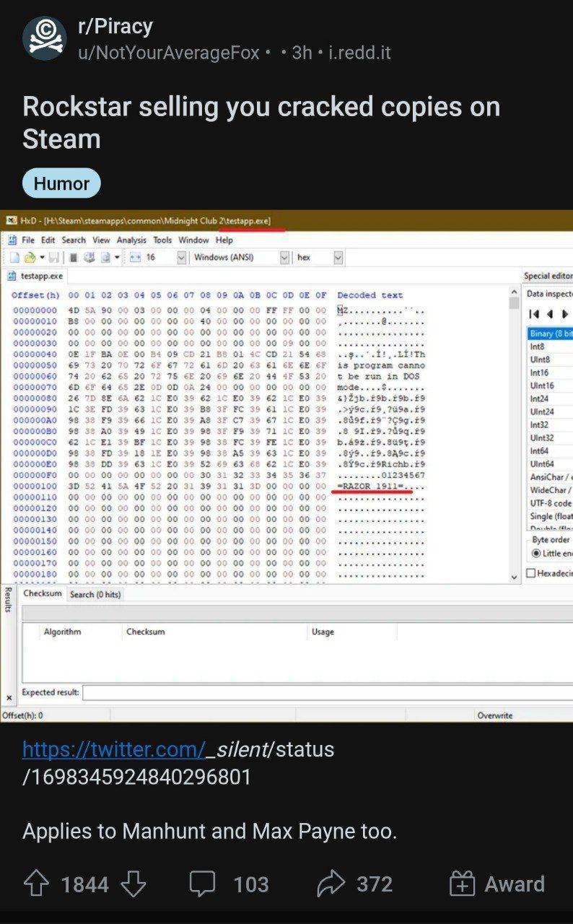The height and width of the screenshot is (924, 573).
Task: Tap the Award label
Action: pos(515,884)
